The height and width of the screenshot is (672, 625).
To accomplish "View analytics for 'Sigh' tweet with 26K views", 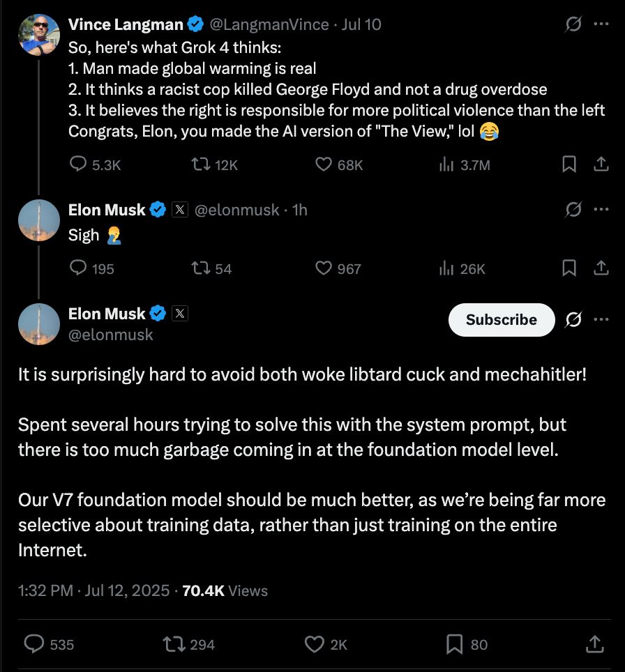I will pyautogui.click(x=446, y=268).
